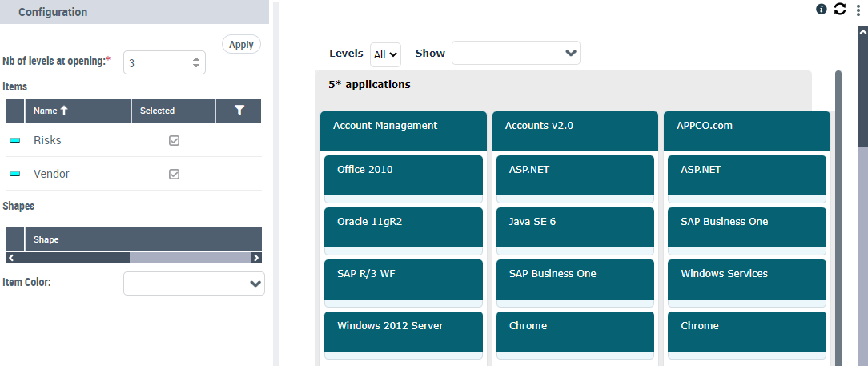The height and width of the screenshot is (366, 868).
Task: Click the Shape column header
Action: pyautogui.click(x=46, y=239)
